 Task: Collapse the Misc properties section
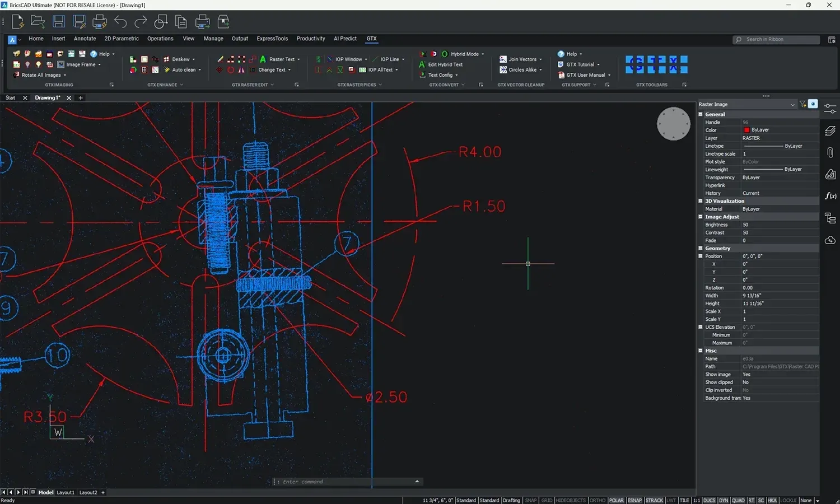click(701, 351)
